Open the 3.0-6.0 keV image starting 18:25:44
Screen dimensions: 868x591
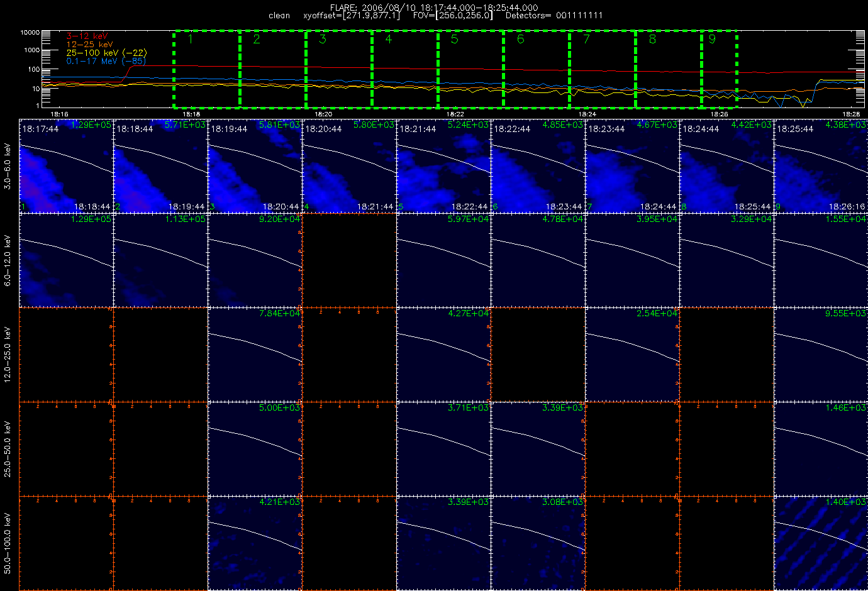pyautogui.click(x=821, y=166)
